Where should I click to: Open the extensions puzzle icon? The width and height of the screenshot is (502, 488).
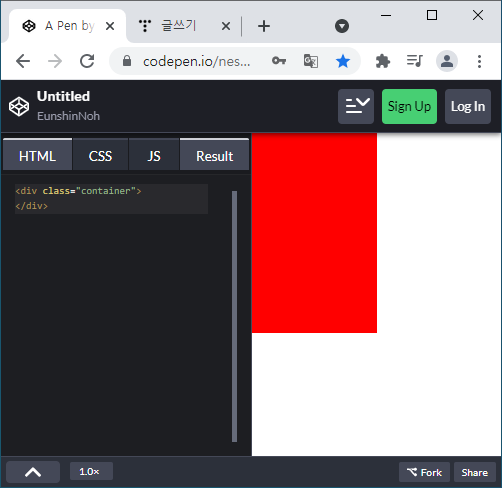click(x=383, y=61)
